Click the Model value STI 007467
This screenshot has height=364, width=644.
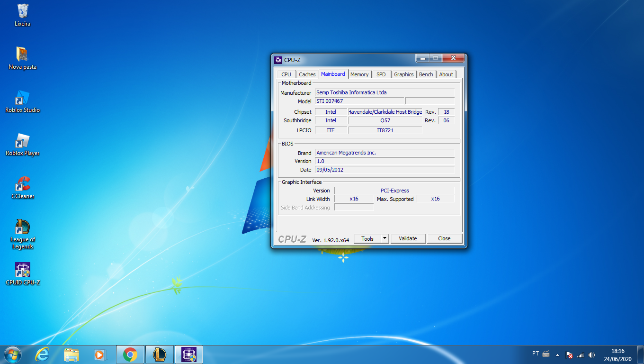click(x=359, y=101)
